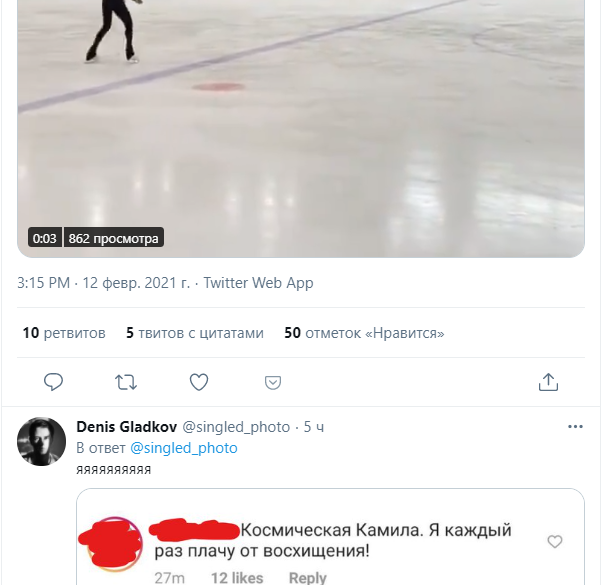Open the share tweet icon
606x585 pixels.
click(548, 382)
